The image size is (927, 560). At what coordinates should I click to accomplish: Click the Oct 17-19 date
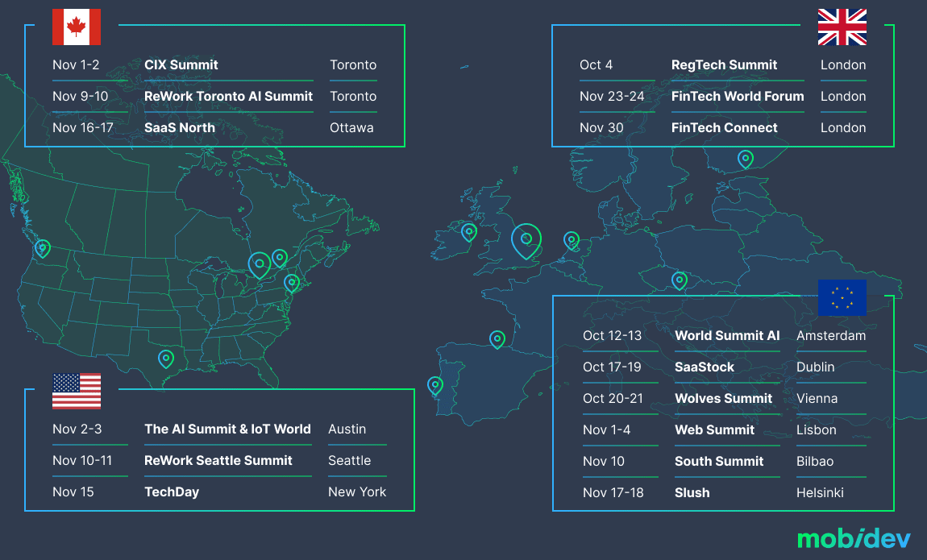[612, 367]
